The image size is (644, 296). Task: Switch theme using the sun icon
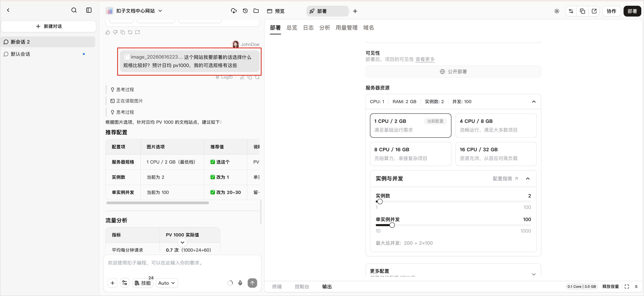pos(557,11)
